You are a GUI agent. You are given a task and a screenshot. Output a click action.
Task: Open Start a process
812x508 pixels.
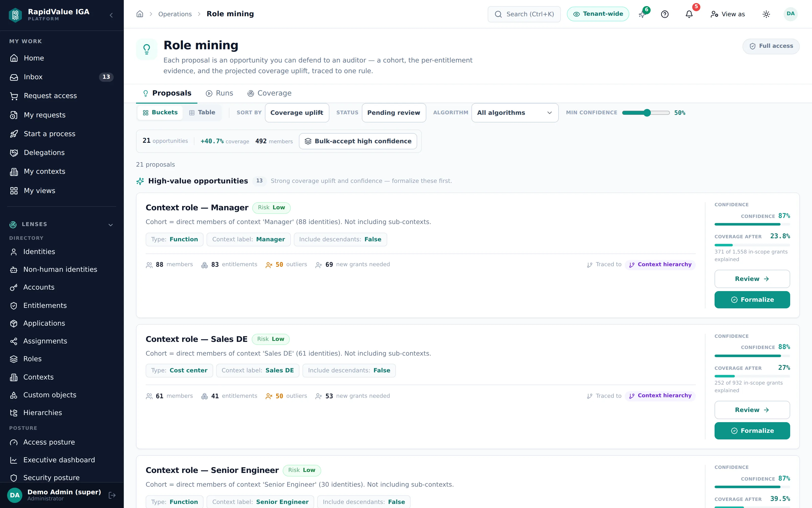click(x=62, y=134)
